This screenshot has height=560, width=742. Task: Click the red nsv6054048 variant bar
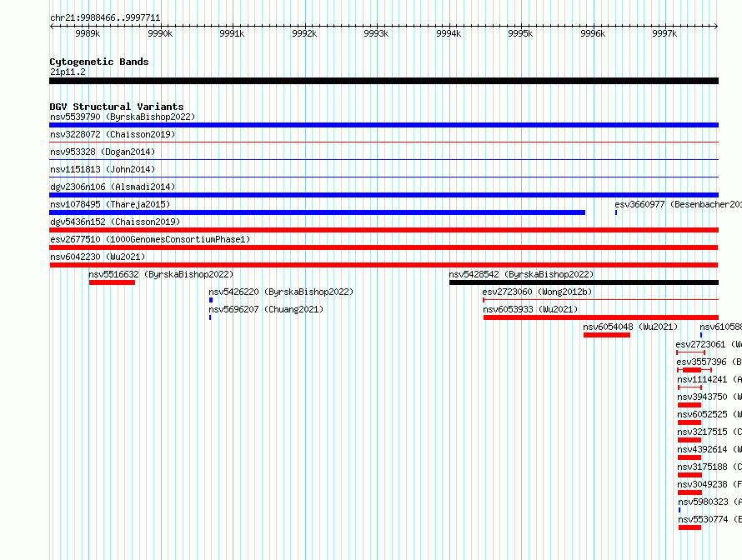pos(607,335)
